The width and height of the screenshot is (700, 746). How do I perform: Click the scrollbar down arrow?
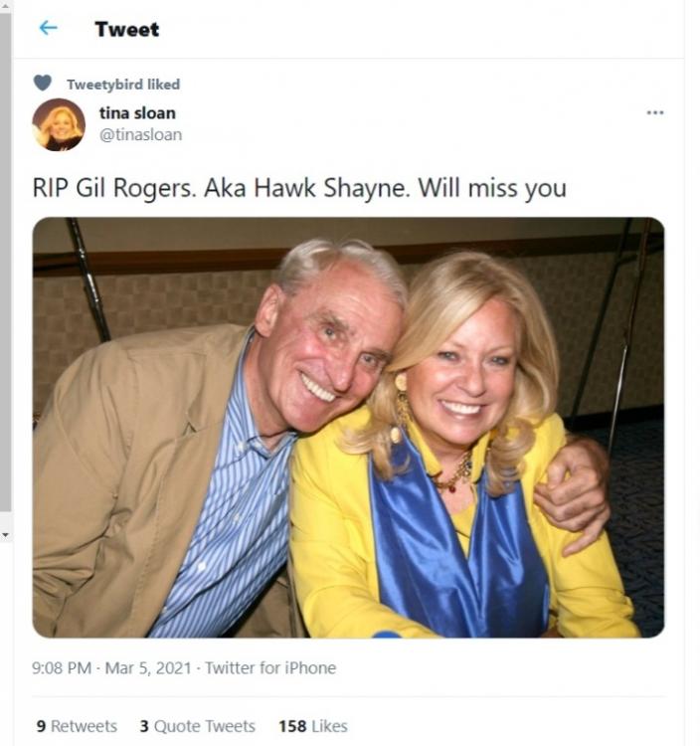(5, 535)
